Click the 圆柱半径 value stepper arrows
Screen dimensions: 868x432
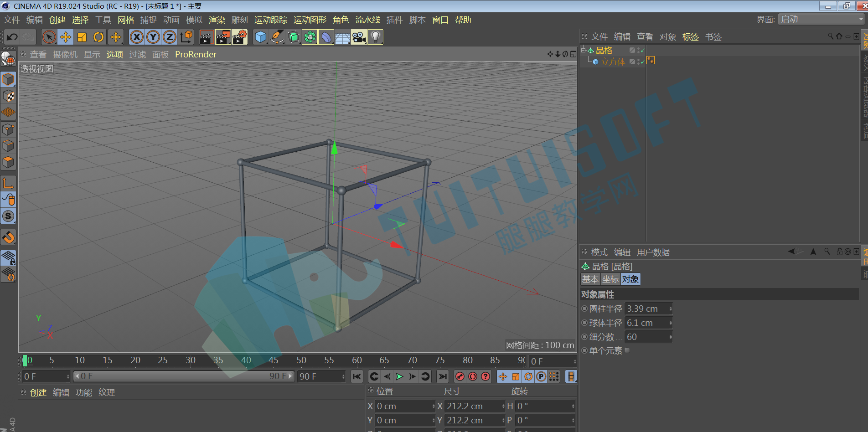click(671, 309)
